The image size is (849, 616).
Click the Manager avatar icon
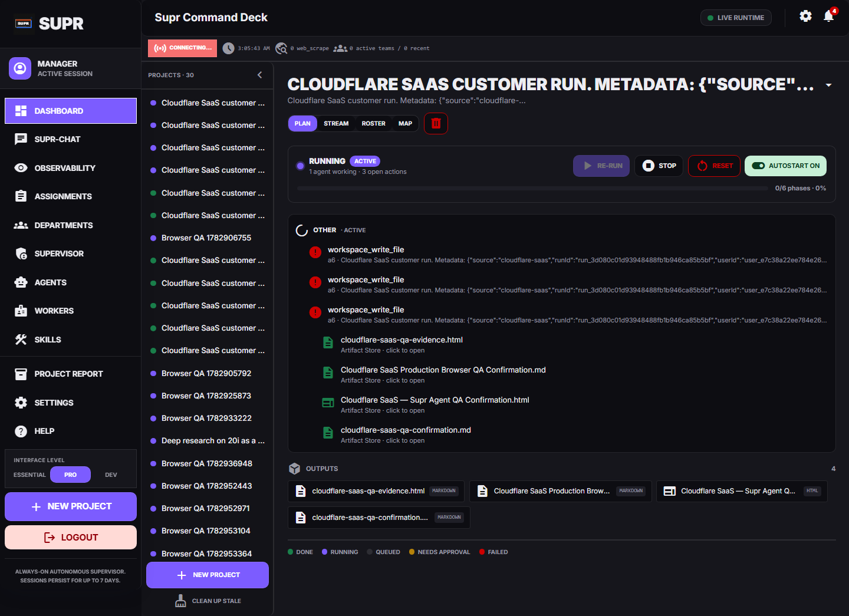20,68
